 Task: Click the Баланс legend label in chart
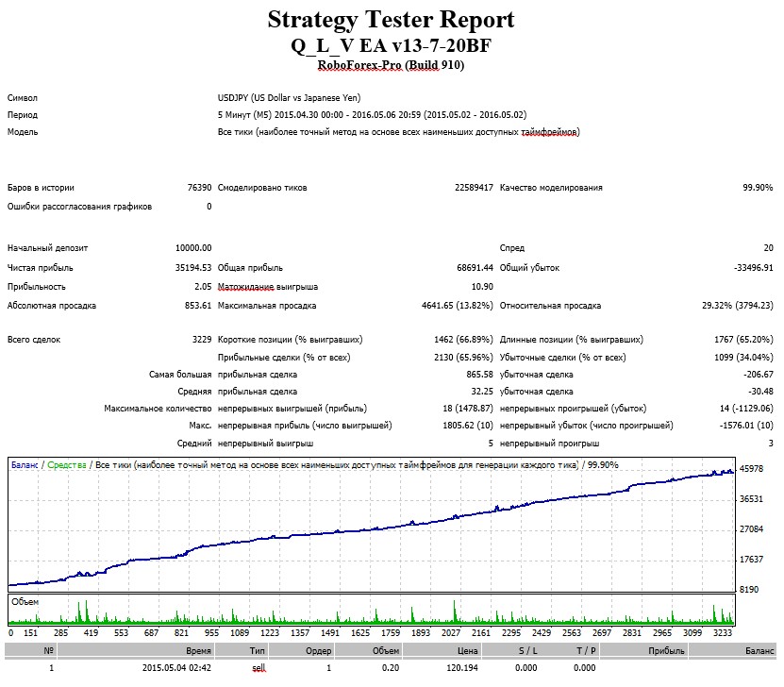[x=25, y=465]
